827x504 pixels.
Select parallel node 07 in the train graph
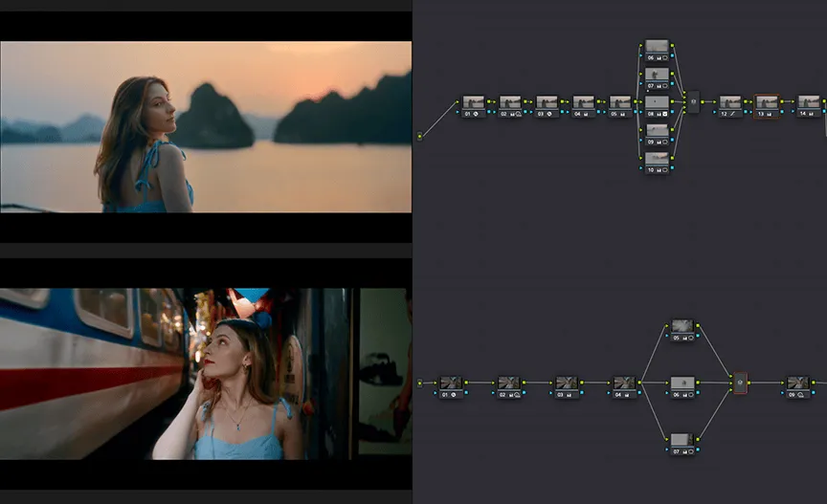tap(681, 441)
